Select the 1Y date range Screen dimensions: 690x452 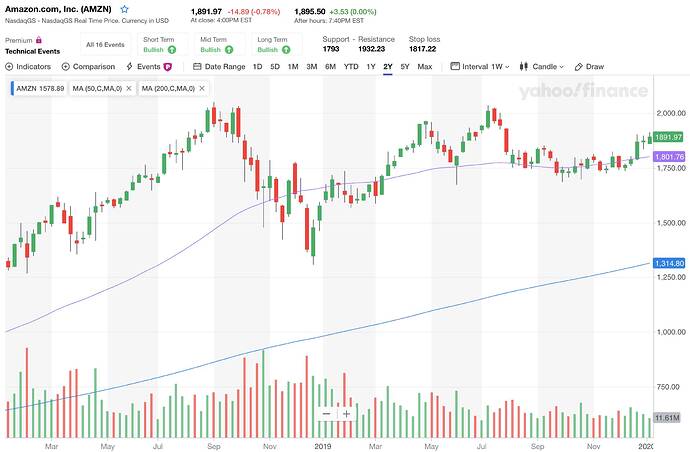(x=370, y=67)
